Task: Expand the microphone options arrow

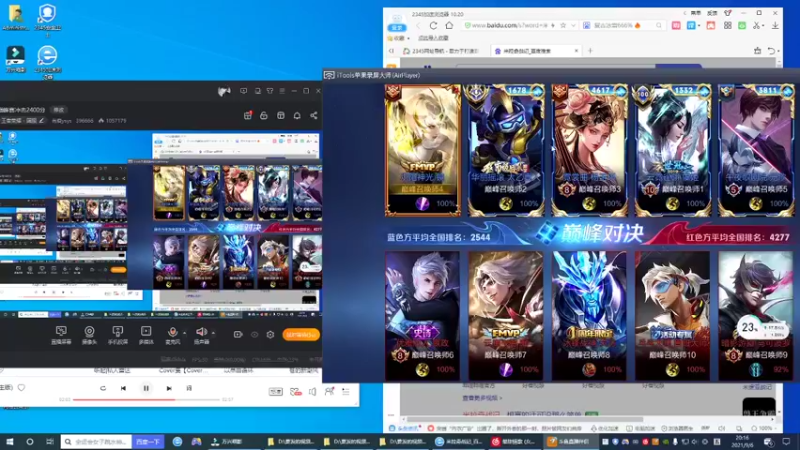Action: pos(184,333)
